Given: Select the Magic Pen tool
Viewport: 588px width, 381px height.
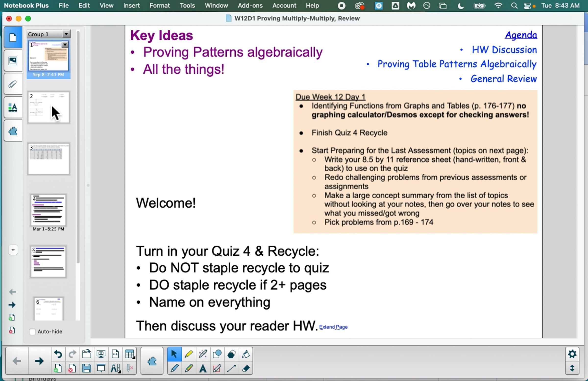Looking at the screenshot, I should click(203, 354).
